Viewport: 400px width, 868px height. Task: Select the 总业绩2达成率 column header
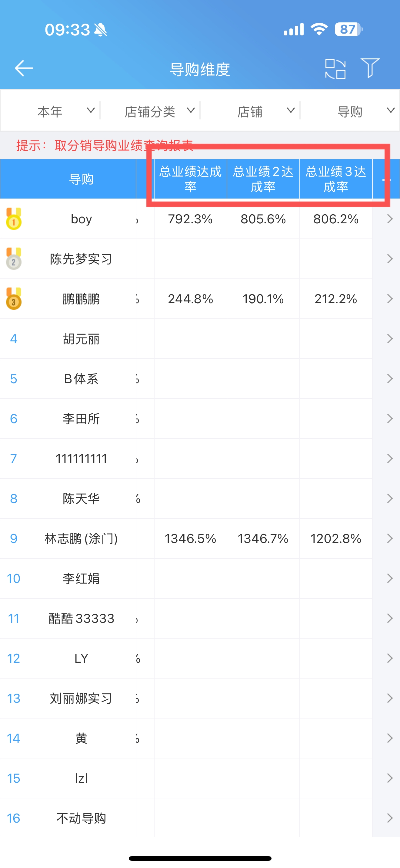point(263,179)
